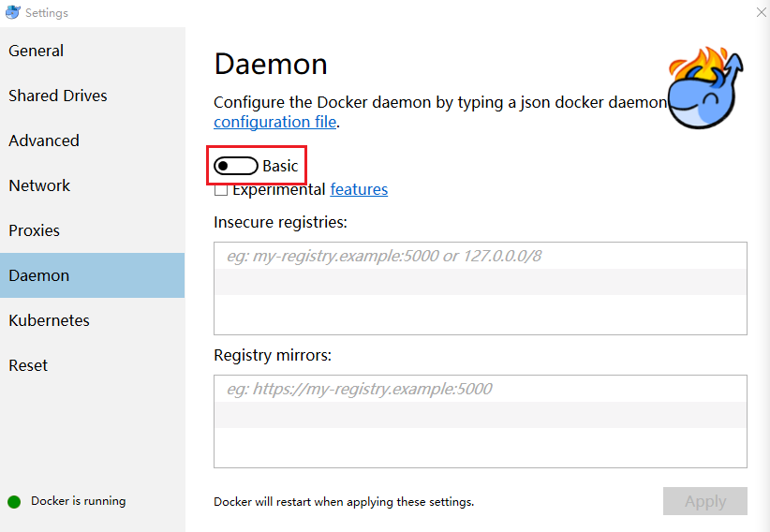
Task: Click into the Insecure registries field
Action: 481,288
